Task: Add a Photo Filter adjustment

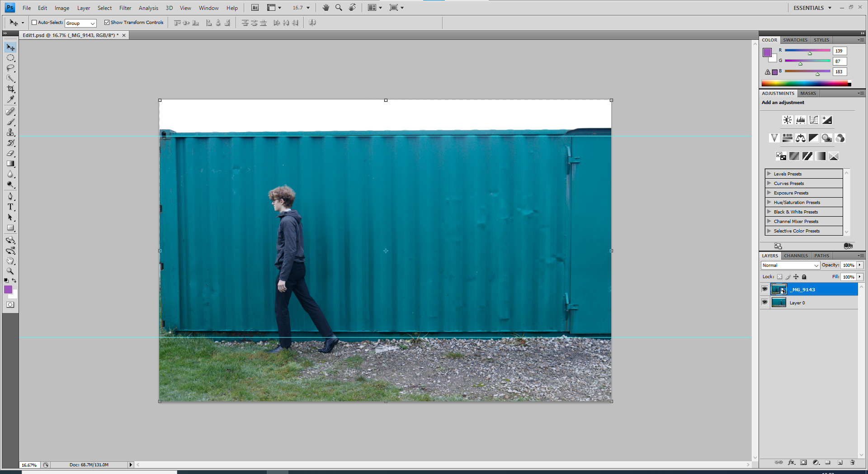Action: [827, 138]
